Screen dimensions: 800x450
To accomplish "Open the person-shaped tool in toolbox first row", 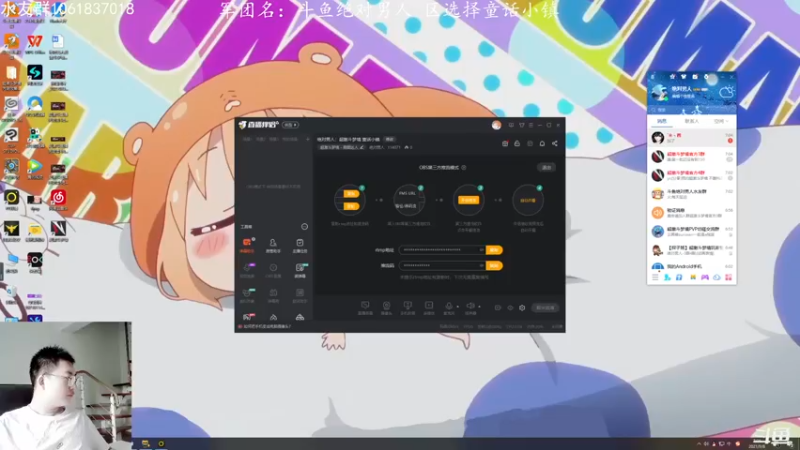I will click(x=273, y=245).
